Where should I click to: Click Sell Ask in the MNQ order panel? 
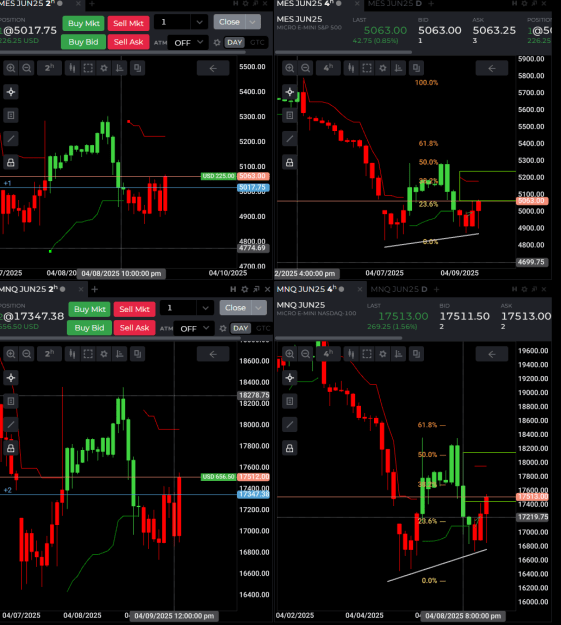tap(134, 328)
